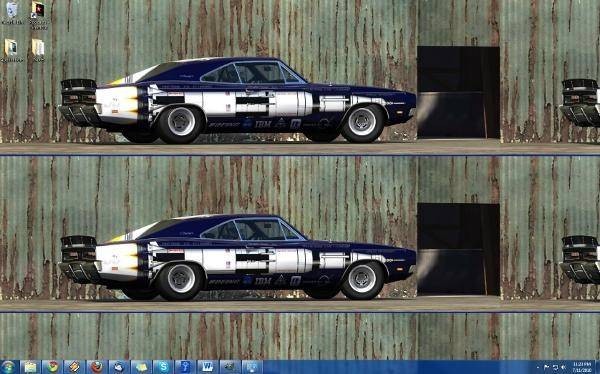
Task: Select the desktop shortcut with red star
Action: pos(38,15)
